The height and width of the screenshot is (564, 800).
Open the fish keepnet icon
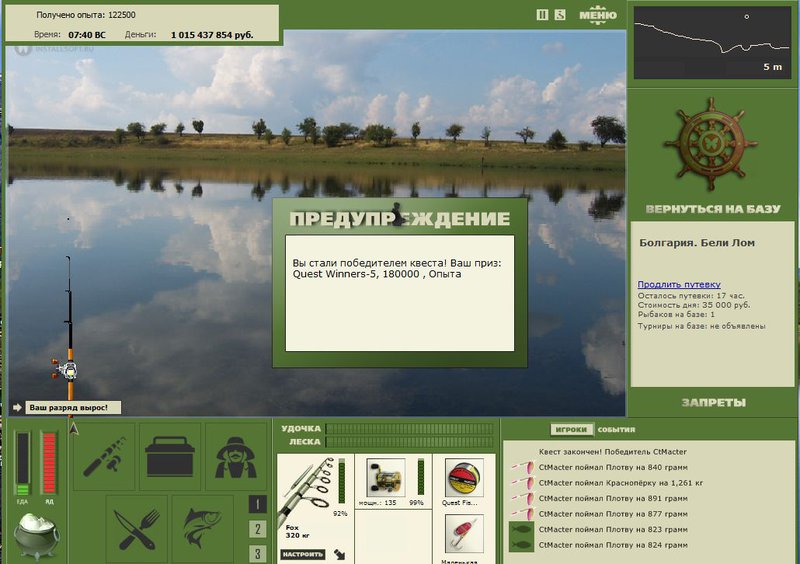[x=203, y=529]
